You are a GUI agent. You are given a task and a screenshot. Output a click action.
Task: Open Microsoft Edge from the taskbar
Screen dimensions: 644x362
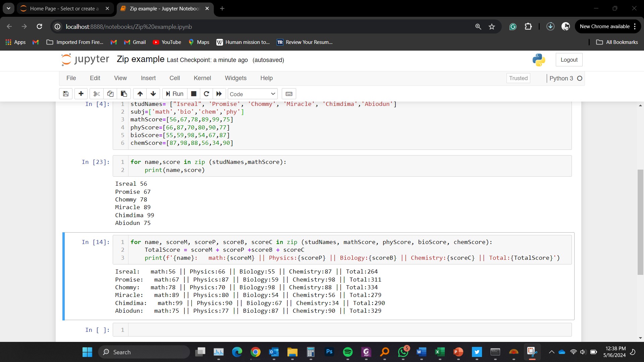(237, 352)
